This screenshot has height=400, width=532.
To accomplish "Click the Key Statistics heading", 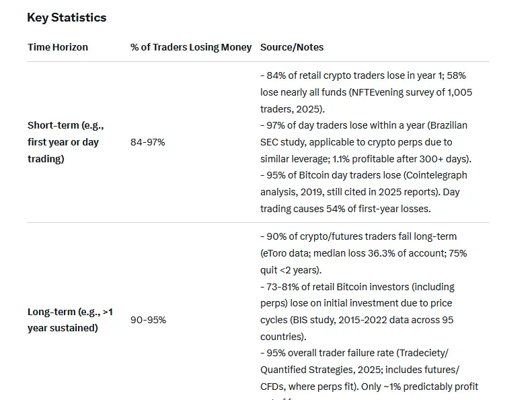I will pyautogui.click(x=67, y=18).
